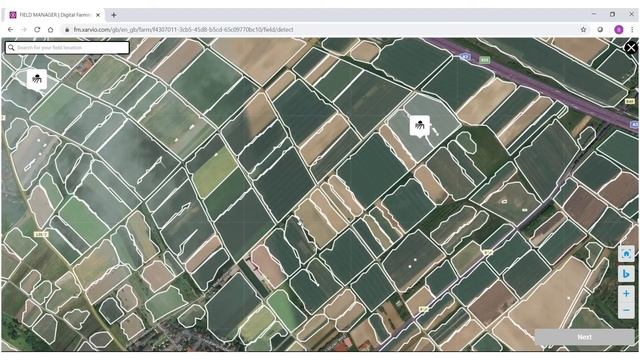The width and height of the screenshot is (640, 360).
Task: Focus the field location search box
Action: click(x=67, y=48)
